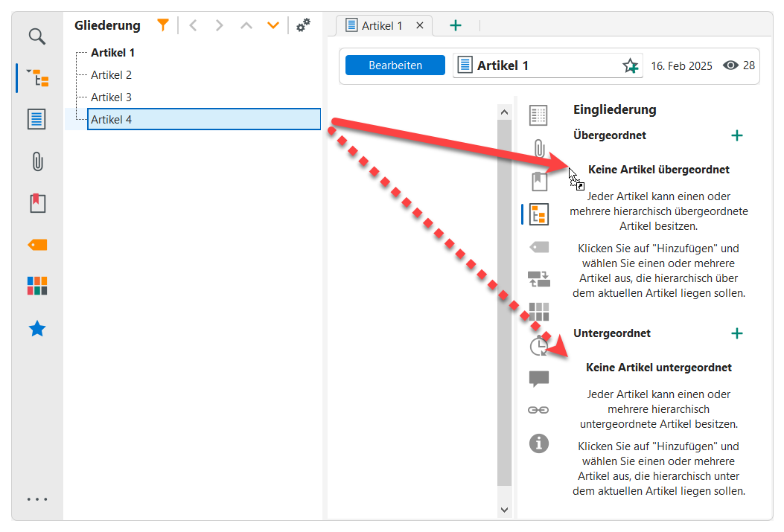Image resolution: width=784 pixels, height=532 pixels.
Task: Open the search icon in left sidebar
Action: click(36, 36)
